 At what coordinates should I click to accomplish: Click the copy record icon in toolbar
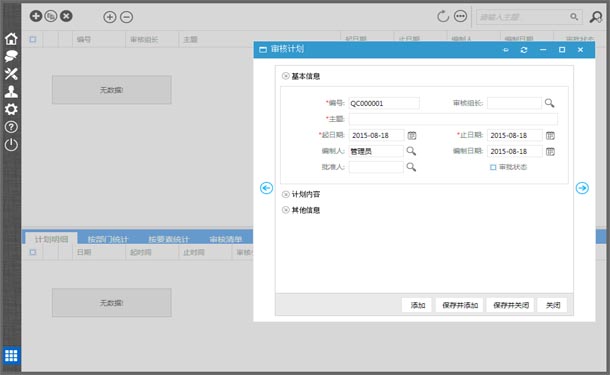point(51,16)
